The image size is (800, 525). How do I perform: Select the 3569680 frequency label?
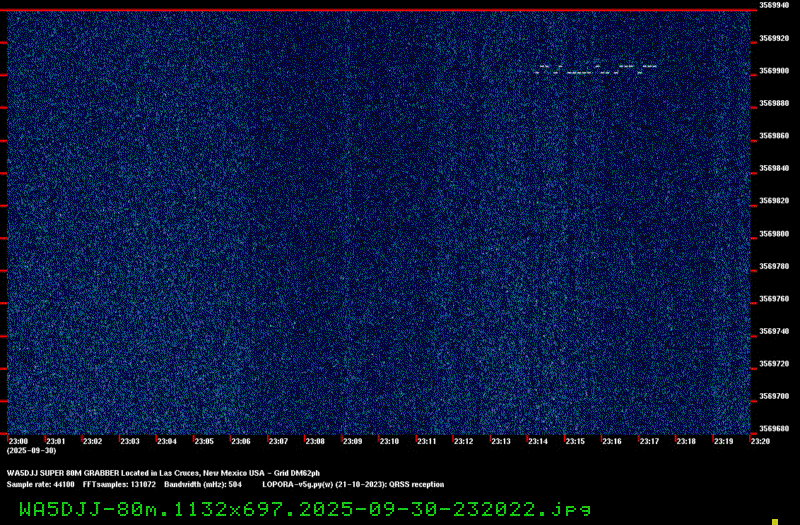click(x=774, y=429)
